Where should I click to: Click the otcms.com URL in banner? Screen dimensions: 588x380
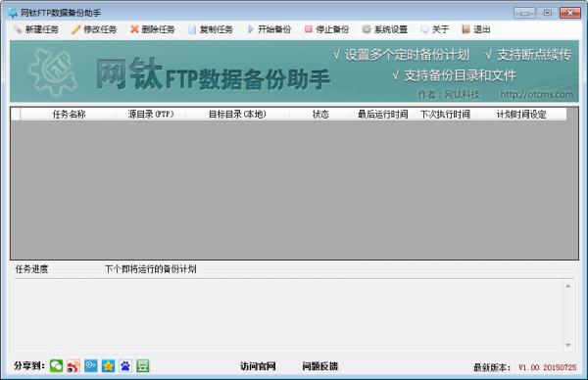(x=537, y=94)
